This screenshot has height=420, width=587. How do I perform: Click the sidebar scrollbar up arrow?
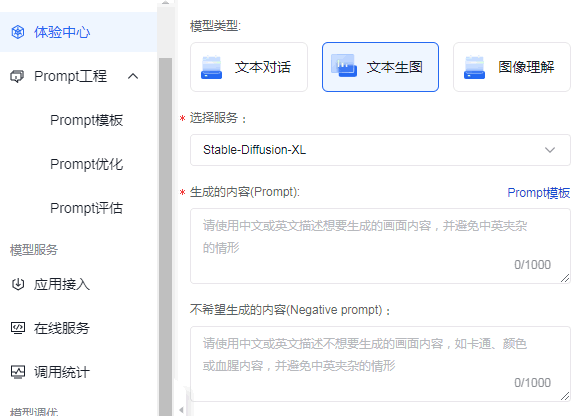coord(165,3)
